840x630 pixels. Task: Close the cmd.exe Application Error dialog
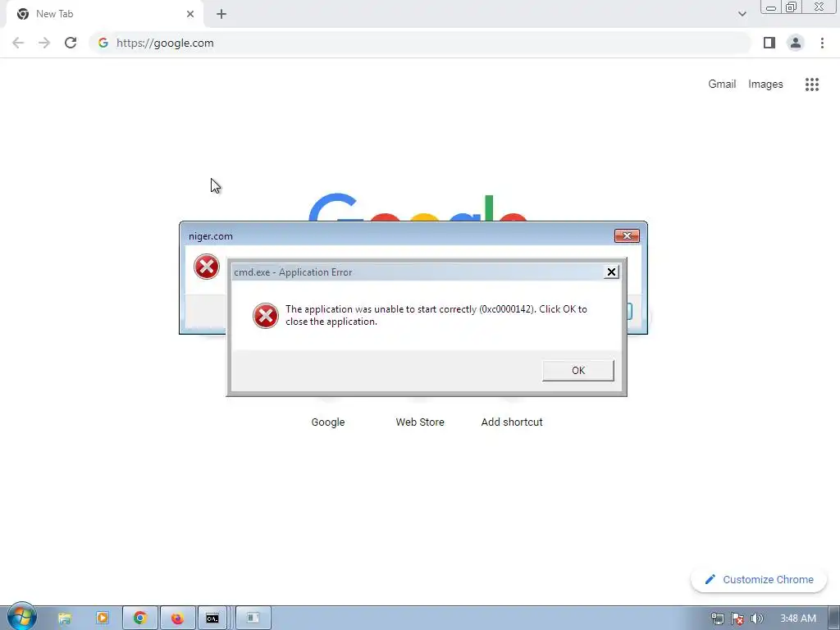[x=611, y=272]
